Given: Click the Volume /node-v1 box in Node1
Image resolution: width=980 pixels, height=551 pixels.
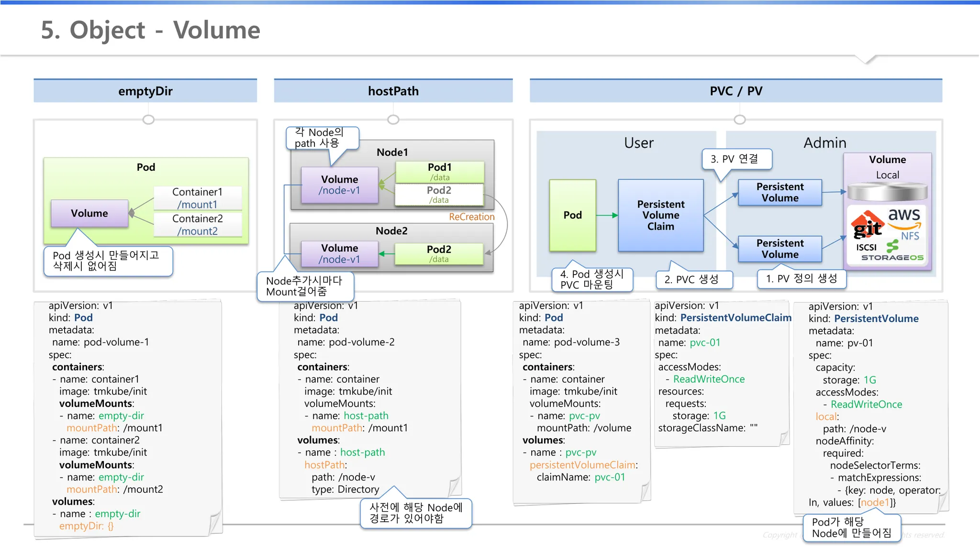Looking at the screenshot, I should [x=339, y=185].
